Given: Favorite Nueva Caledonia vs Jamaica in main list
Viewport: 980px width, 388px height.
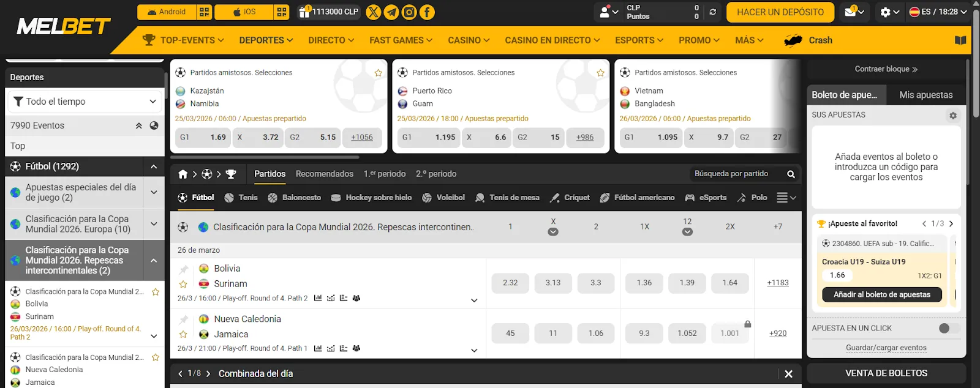Looking at the screenshot, I should pyautogui.click(x=183, y=334).
